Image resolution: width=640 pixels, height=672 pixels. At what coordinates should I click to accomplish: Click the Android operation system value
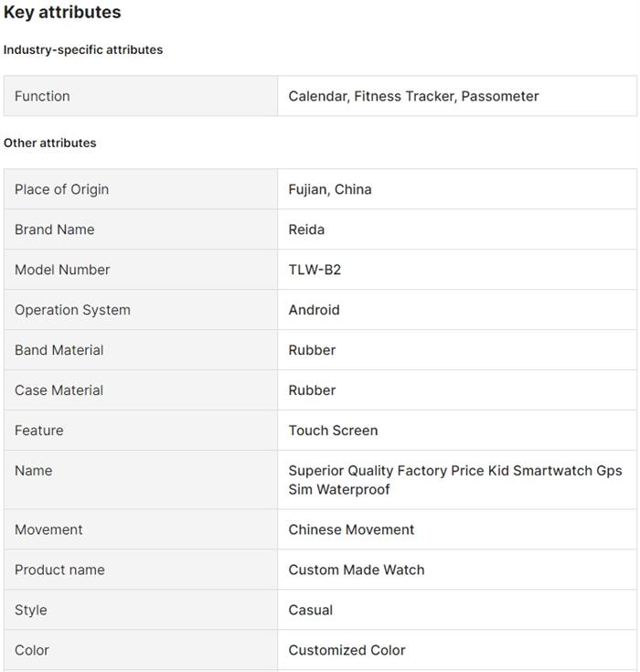click(x=314, y=310)
